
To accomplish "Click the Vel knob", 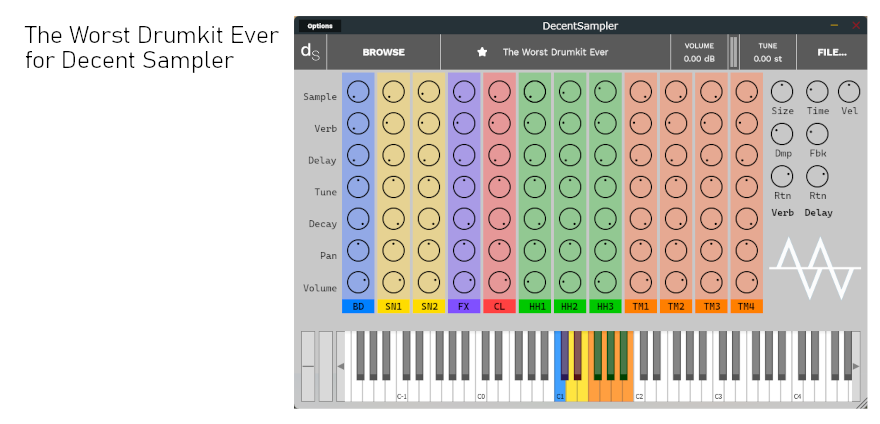I will (x=849, y=92).
